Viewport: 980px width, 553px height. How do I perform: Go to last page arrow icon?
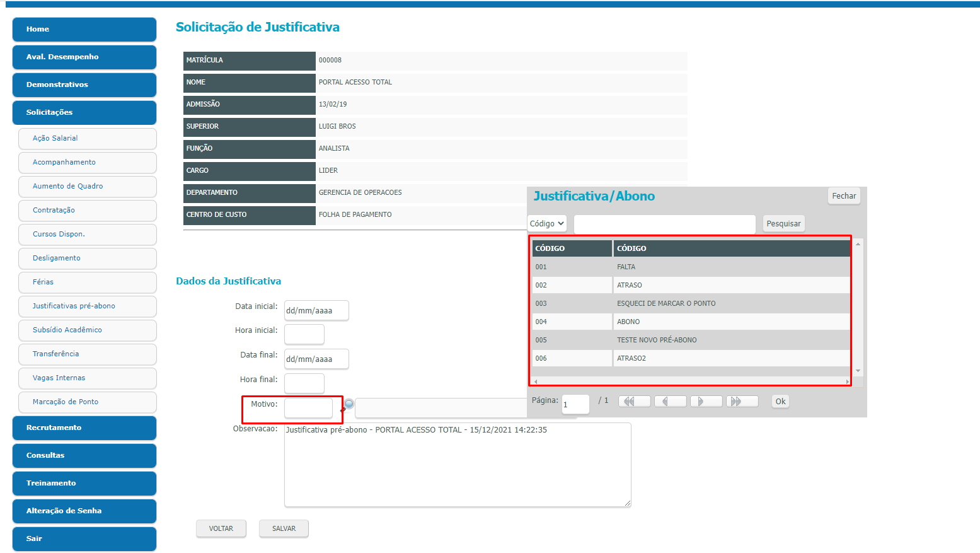coord(742,402)
